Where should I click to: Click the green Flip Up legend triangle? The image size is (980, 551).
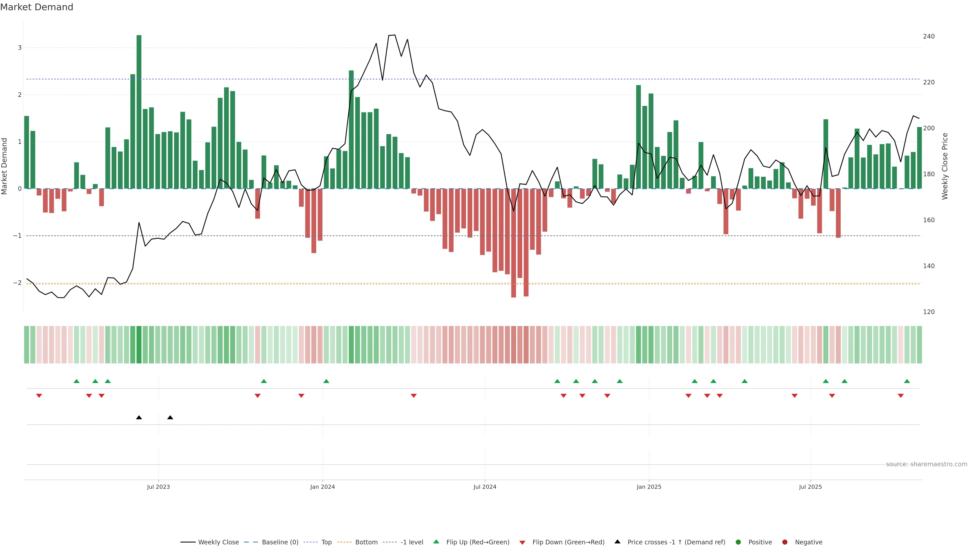click(x=436, y=542)
